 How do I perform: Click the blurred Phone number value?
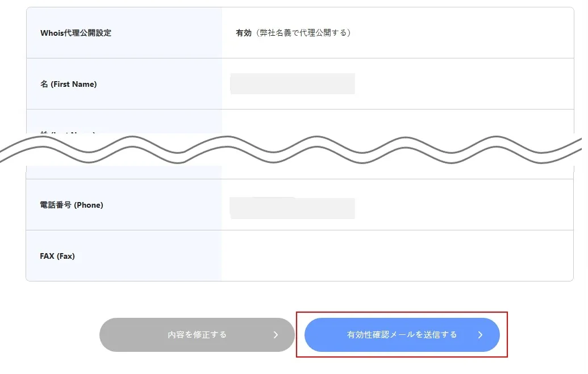click(x=292, y=208)
